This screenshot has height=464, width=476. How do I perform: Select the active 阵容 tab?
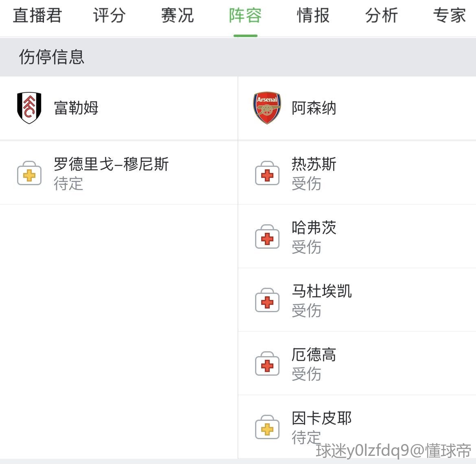pos(245,16)
